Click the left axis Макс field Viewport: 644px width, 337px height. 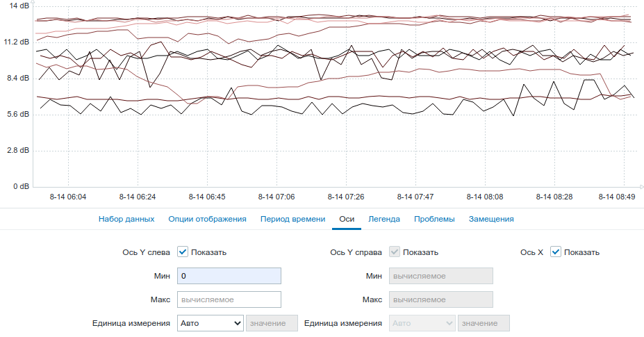coord(229,299)
